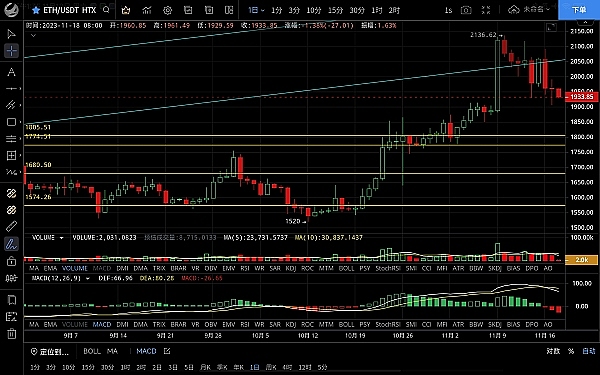Open the 1日 timeframe dropdown in top bar

point(256,10)
